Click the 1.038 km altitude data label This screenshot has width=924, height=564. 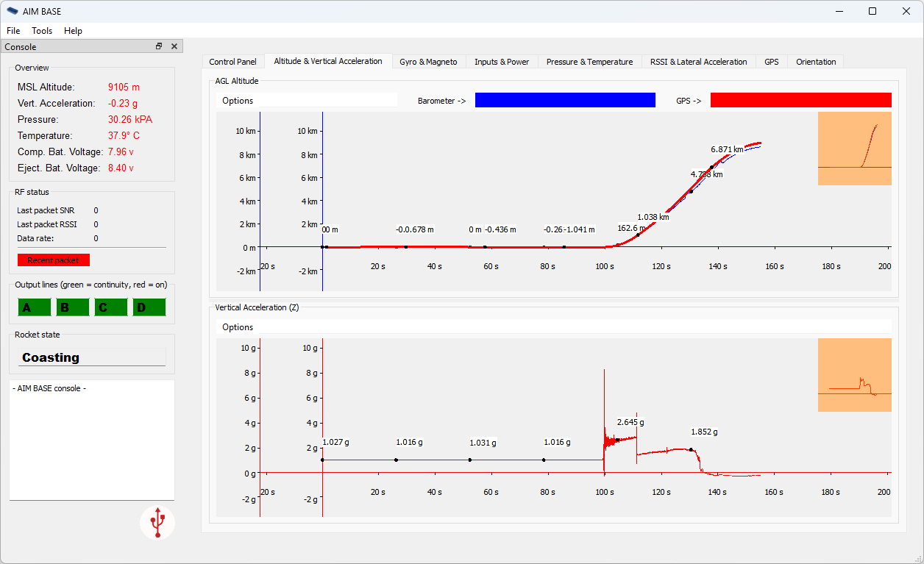[x=653, y=217]
